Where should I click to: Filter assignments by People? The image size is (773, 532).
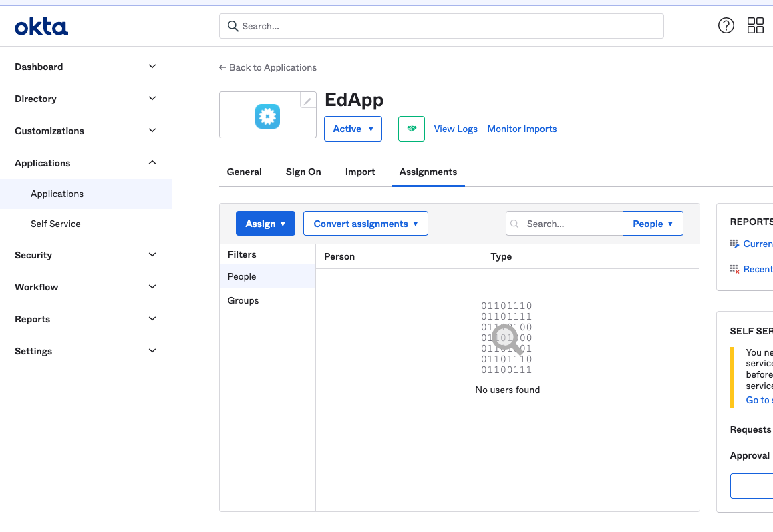tap(267, 276)
